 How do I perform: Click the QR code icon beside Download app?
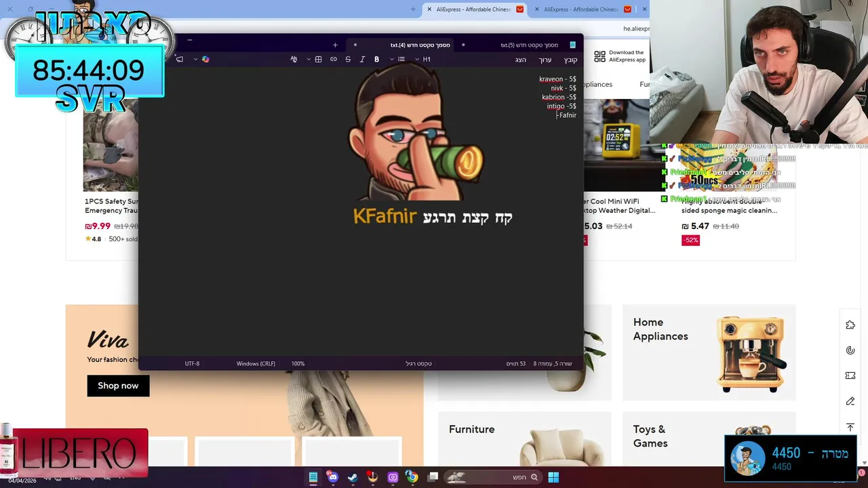[x=599, y=57]
